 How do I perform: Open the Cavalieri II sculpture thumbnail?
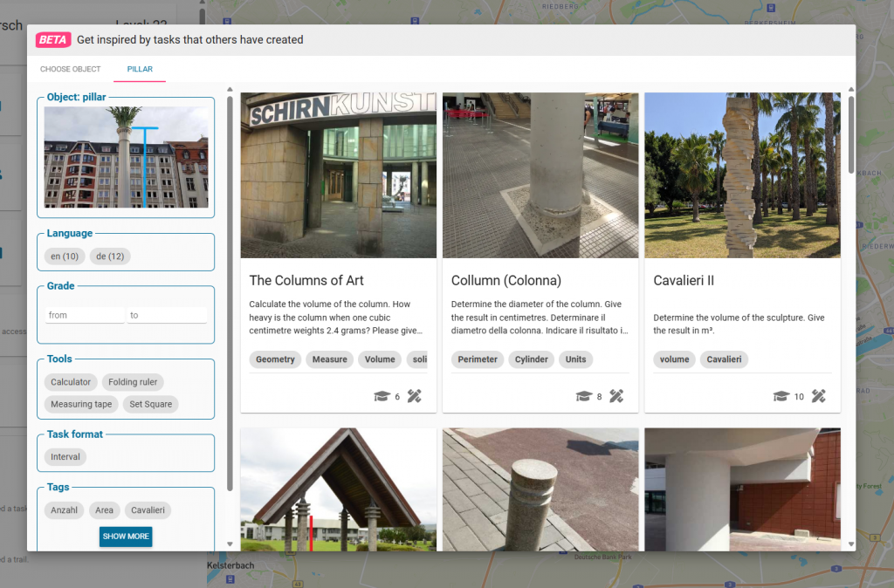742,175
